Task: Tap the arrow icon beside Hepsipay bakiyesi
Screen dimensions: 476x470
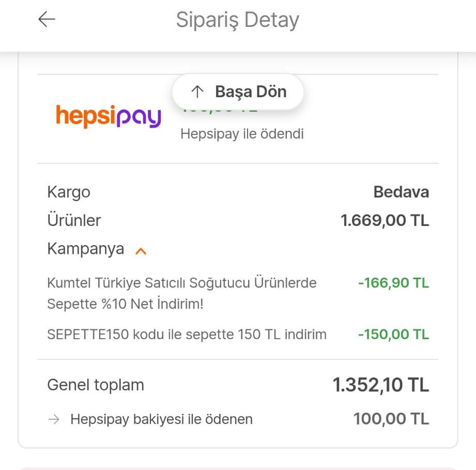Action: coord(54,420)
